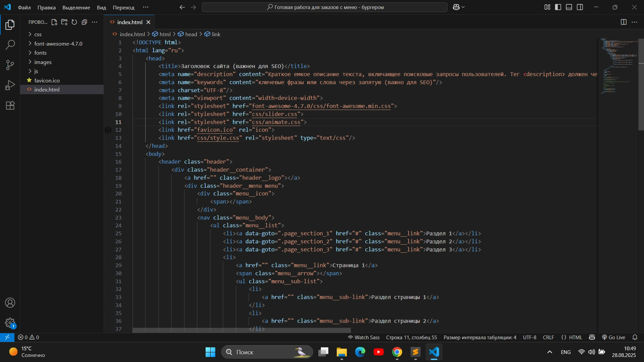Open the Search view in activity bar
This screenshot has height=362, width=644.
(x=10, y=45)
